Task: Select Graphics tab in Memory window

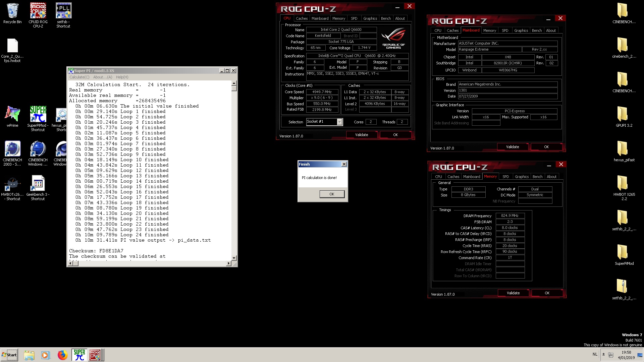Action: tap(522, 177)
